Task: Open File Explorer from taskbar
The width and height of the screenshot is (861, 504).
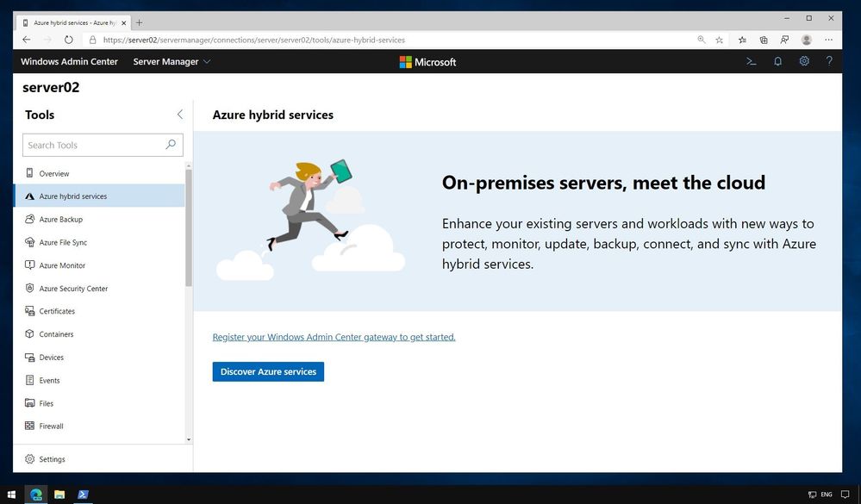Action: (x=59, y=495)
